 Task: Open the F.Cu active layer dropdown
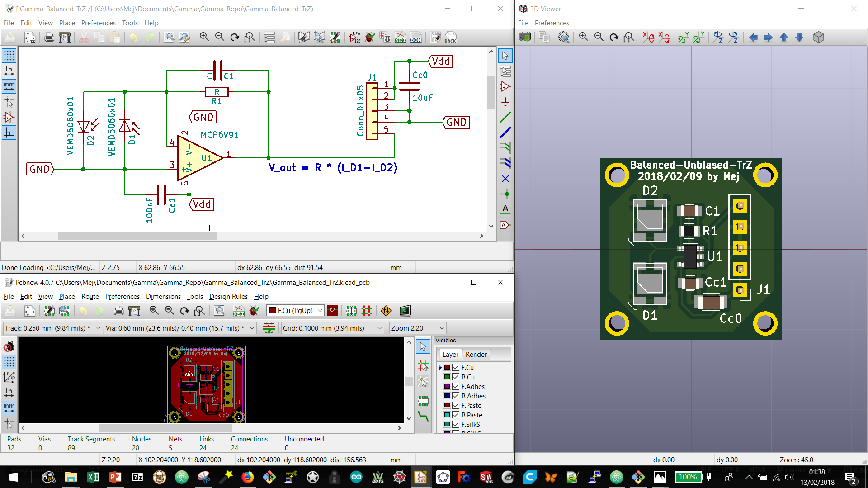tap(295, 311)
